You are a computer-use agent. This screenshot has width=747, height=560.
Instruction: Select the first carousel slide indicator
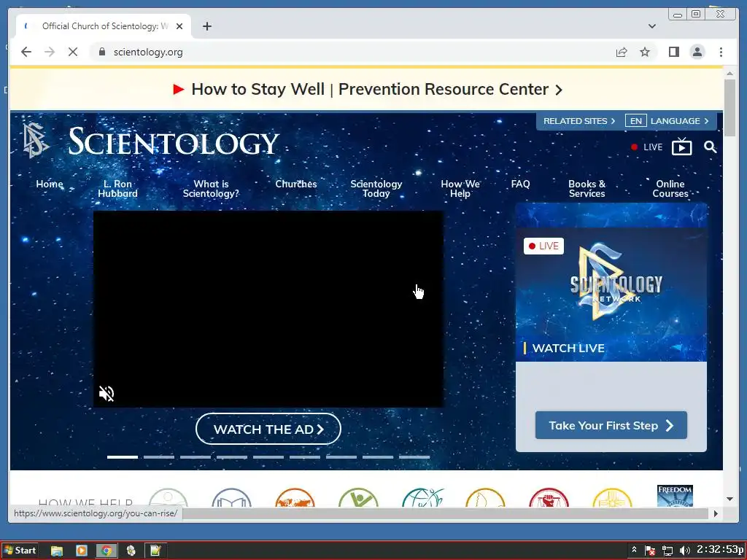[x=123, y=456]
